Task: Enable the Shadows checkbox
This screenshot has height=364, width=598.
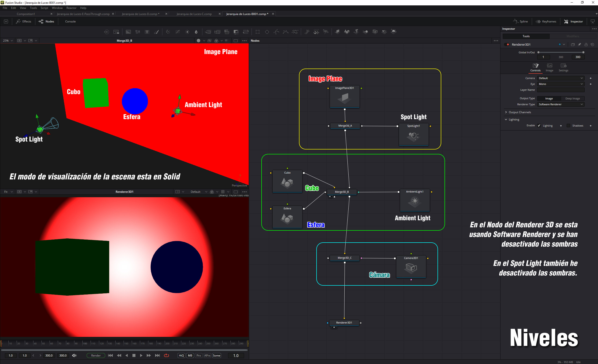Action: point(568,126)
